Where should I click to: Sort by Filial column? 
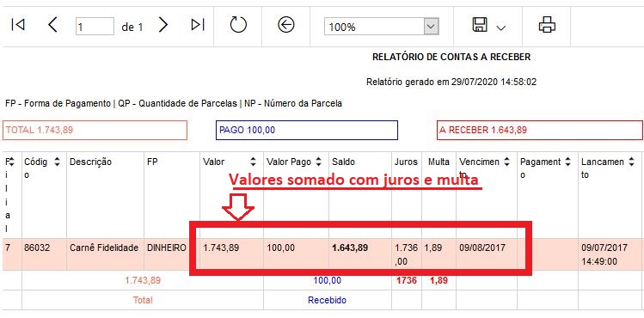pos(11,162)
